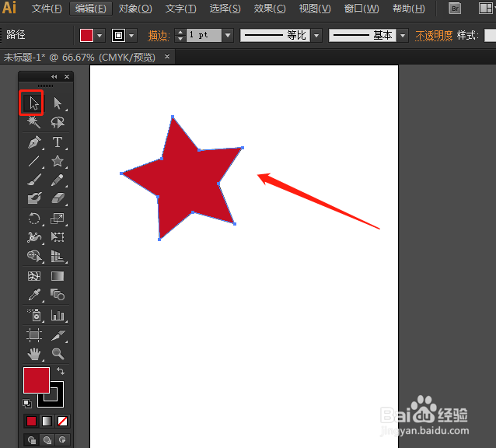Screen dimensions: 496x448
Task: Open the 对象(O) menu
Action: pyautogui.click(x=135, y=9)
